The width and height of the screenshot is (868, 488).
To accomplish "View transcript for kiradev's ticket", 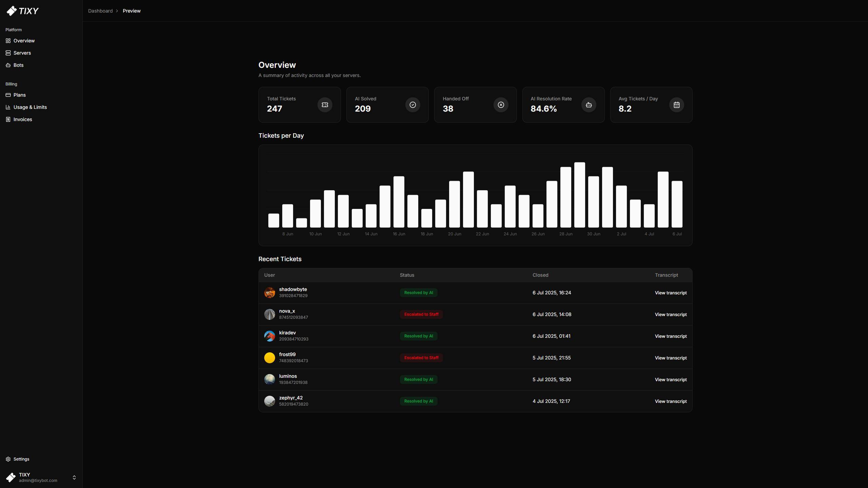I will pos(671,336).
